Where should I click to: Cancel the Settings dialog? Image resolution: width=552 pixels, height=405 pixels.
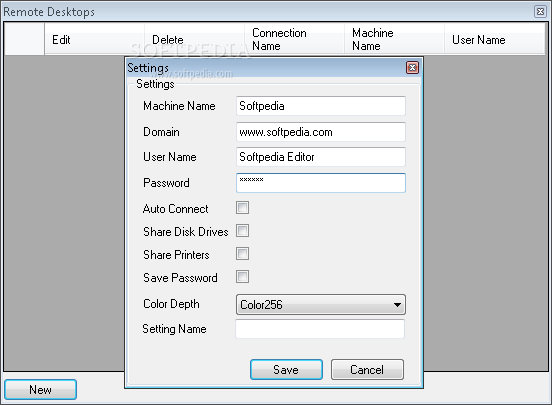click(367, 369)
